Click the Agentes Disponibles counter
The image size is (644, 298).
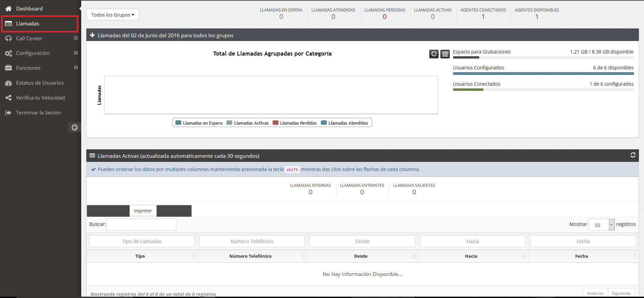coord(537,14)
